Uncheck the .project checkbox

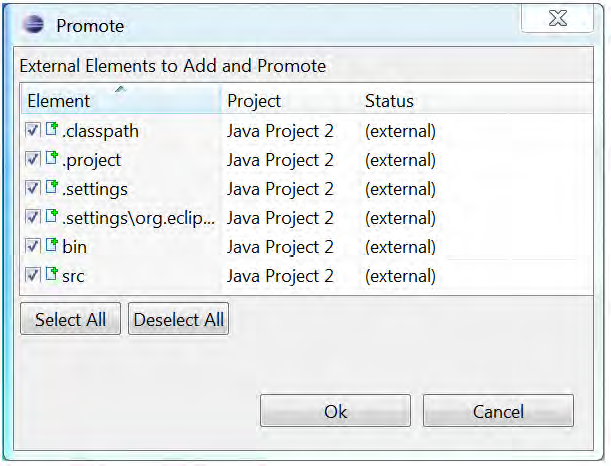click(x=33, y=160)
